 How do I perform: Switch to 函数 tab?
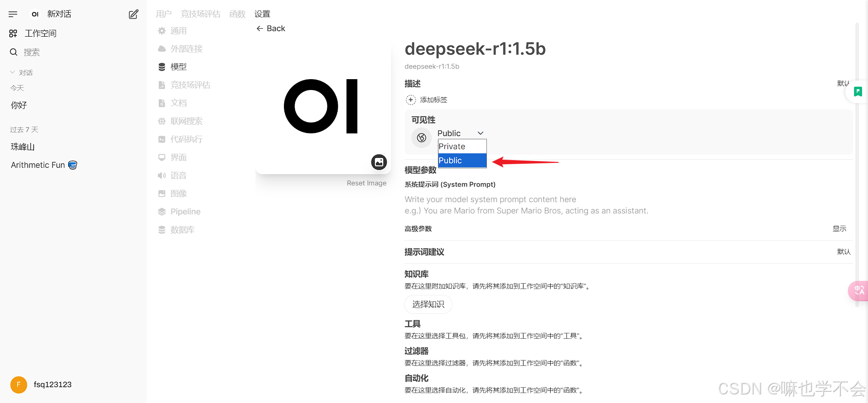(x=237, y=14)
